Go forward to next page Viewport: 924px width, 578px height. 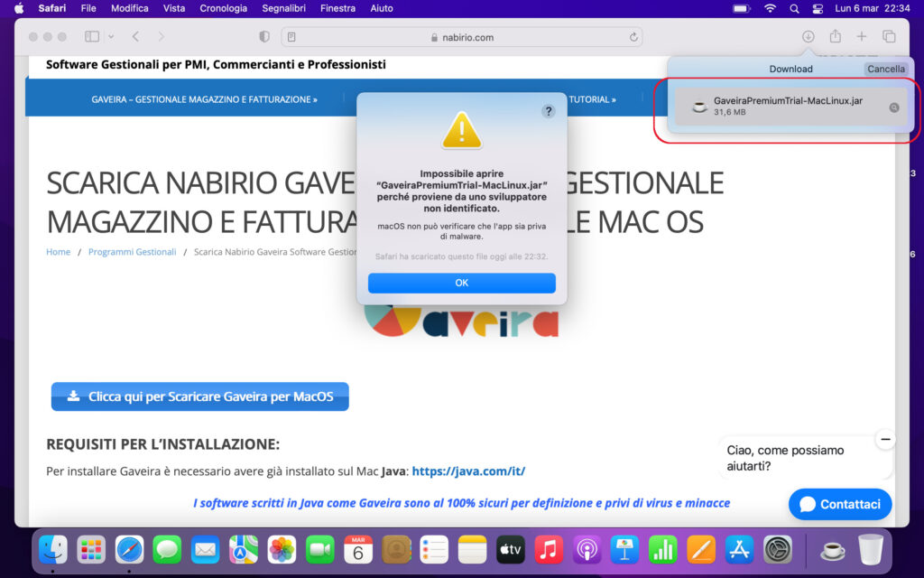coord(161,36)
